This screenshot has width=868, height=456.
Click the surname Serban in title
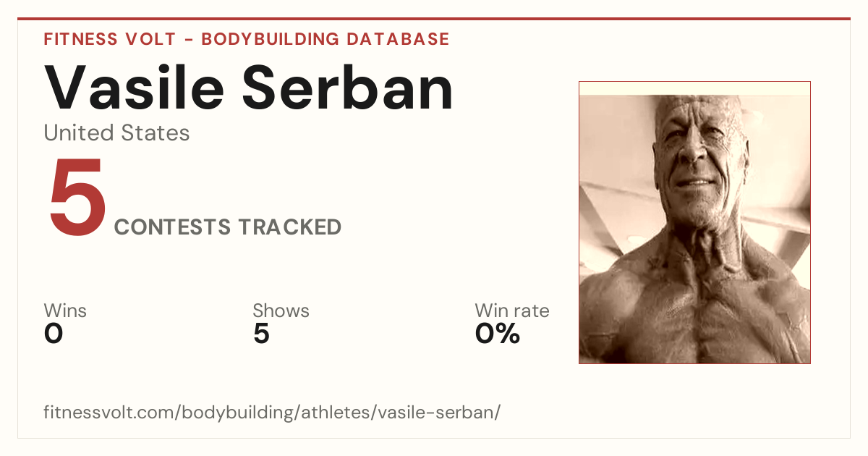tap(349, 87)
